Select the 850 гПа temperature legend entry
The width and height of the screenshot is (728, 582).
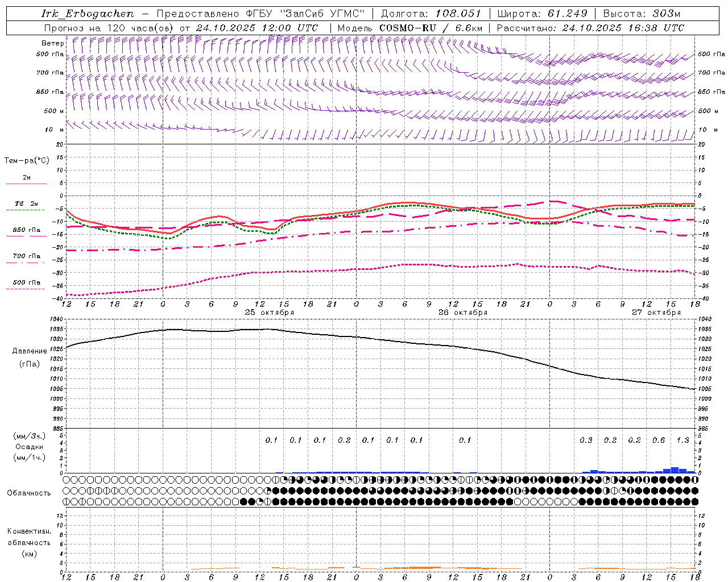click(26, 231)
